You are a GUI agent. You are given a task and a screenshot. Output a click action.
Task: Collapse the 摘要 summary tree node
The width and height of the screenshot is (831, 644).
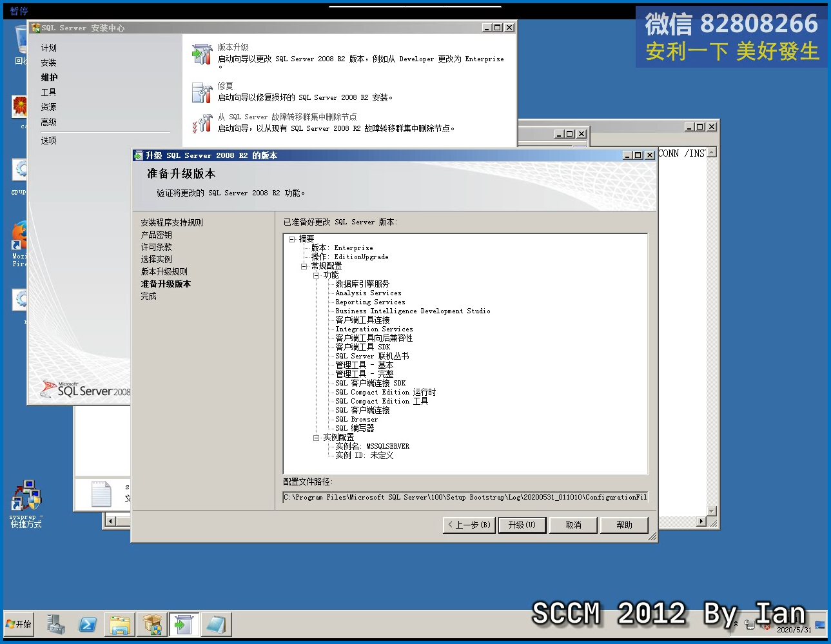(x=292, y=239)
